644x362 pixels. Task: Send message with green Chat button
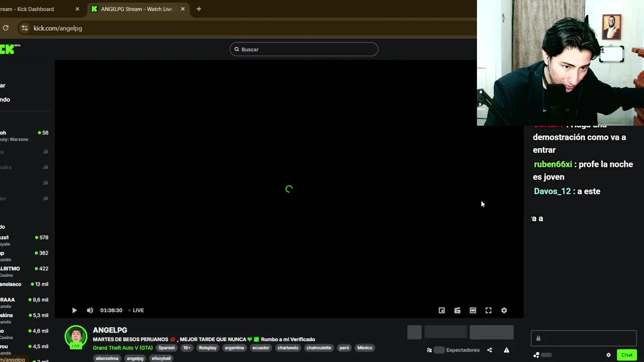[627, 355]
